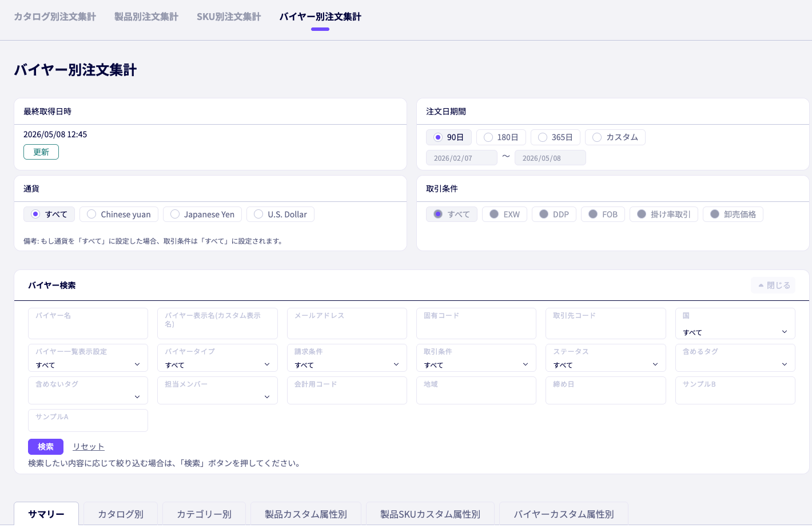Select DDP trade term
812x532 pixels.
pyautogui.click(x=554, y=215)
